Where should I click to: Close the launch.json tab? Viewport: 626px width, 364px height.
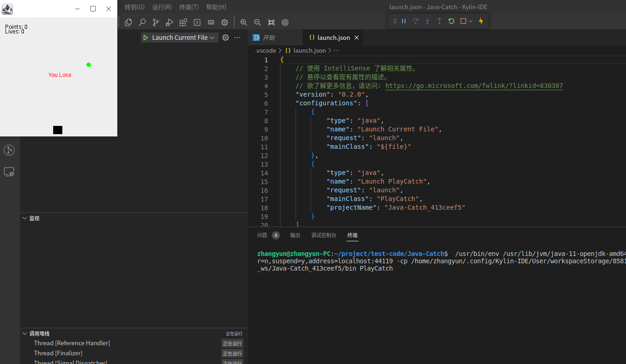(357, 38)
